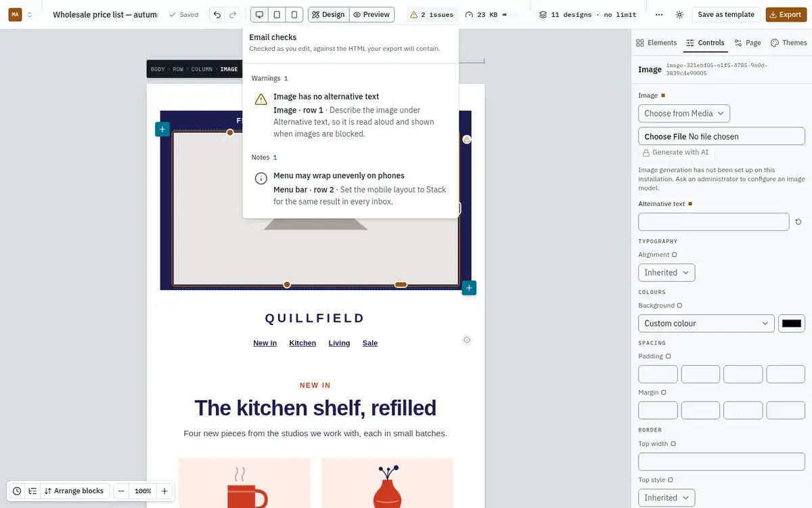Click Choose File to upload image

tap(721, 136)
